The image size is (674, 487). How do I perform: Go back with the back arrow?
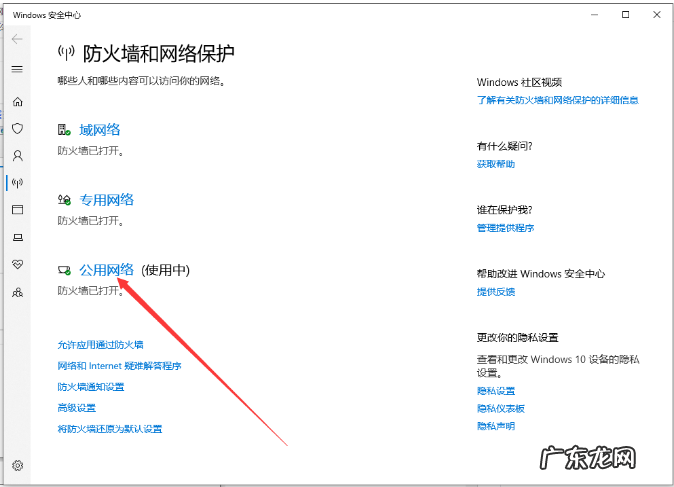17,39
